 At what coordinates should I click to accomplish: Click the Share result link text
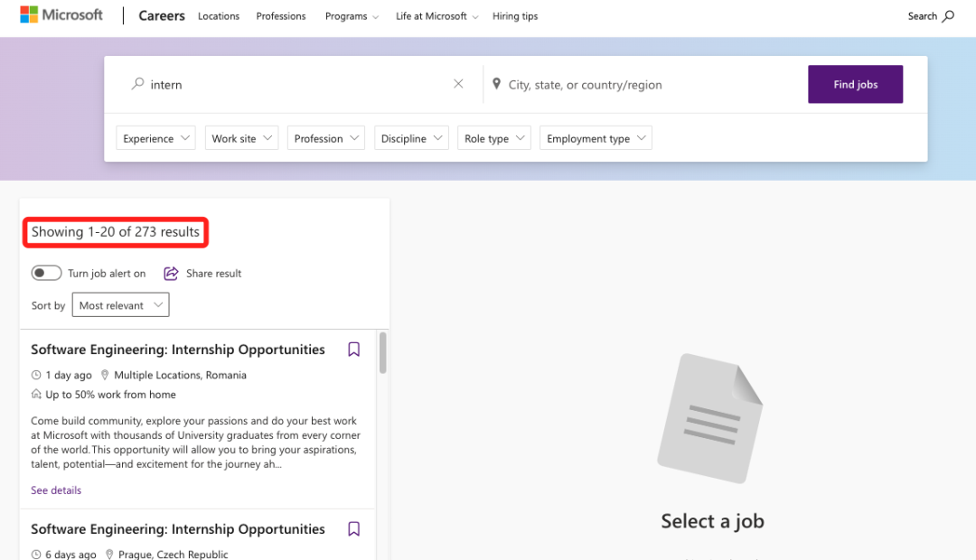click(x=213, y=273)
